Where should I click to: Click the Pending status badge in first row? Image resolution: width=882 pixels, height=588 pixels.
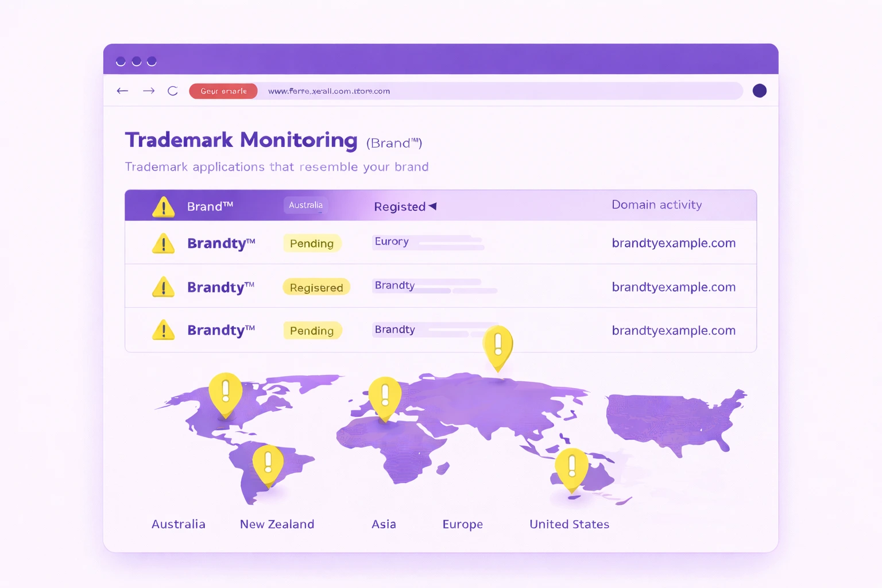coord(312,243)
